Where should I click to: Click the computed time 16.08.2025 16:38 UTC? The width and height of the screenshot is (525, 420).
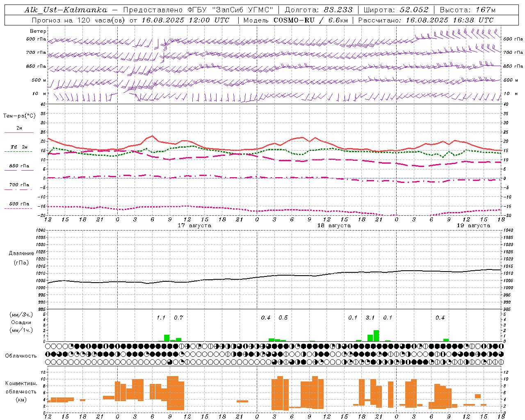pyautogui.click(x=450, y=20)
